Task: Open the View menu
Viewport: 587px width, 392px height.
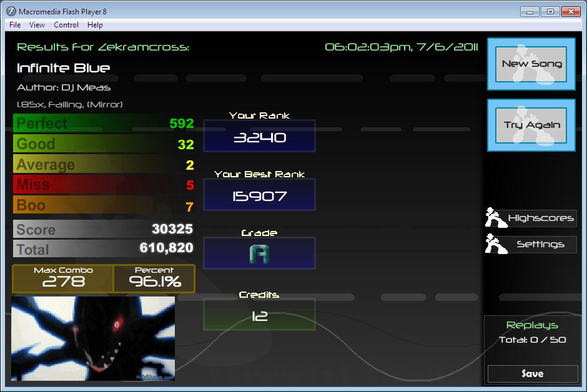Action: (x=37, y=25)
